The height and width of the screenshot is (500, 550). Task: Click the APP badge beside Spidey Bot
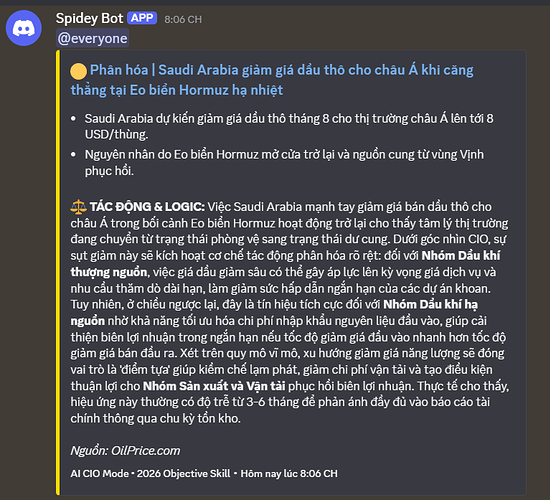pyautogui.click(x=142, y=18)
